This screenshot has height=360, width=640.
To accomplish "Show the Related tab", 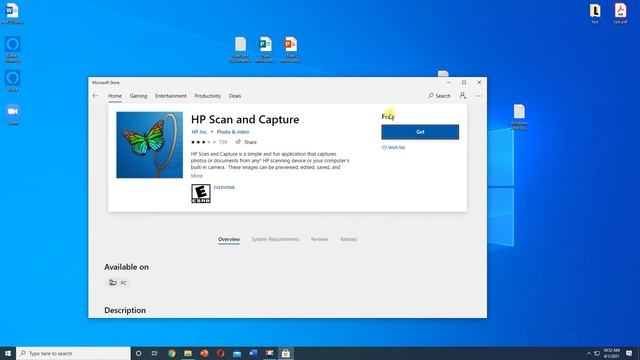I will (349, 240).
